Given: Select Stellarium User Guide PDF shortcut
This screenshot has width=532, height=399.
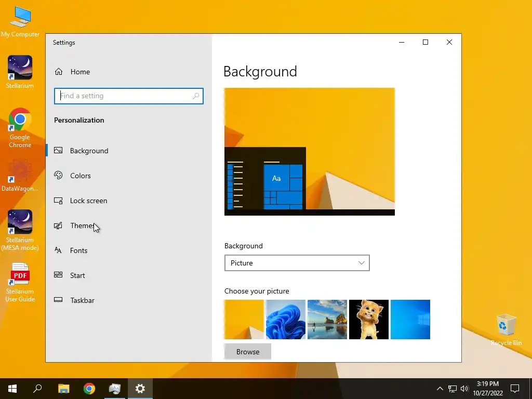Looking at the screenshot, I should coord(20,282).
